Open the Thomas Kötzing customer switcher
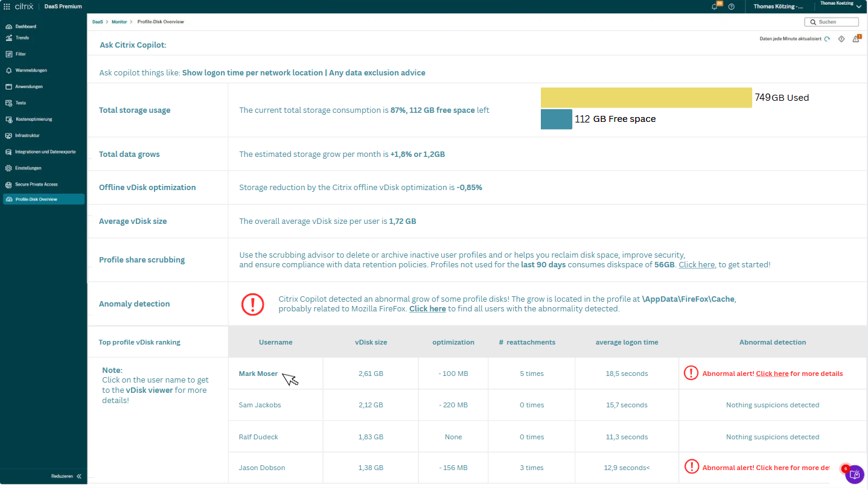The image size is (868, 490). tap(779, 7)
